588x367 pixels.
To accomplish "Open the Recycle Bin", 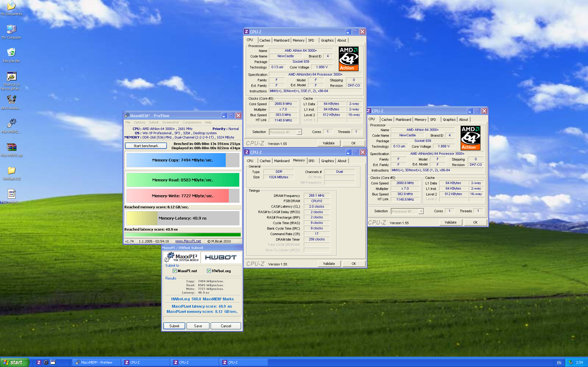I will coord(11,55).
